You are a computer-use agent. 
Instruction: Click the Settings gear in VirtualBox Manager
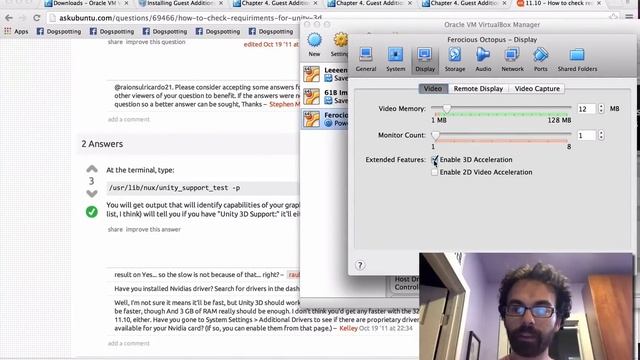click(340, 44)
